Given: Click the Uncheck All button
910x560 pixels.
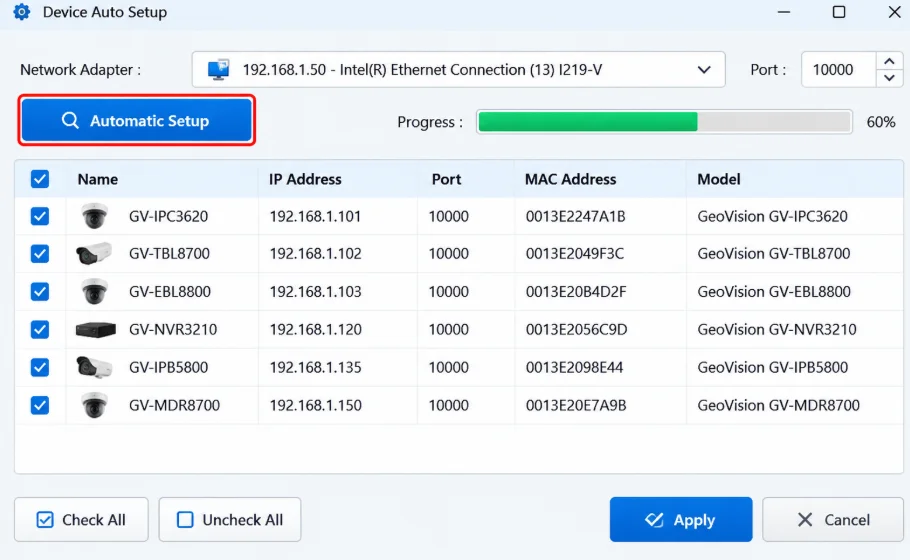Looking at the screenshot, I should coord(230,519).
